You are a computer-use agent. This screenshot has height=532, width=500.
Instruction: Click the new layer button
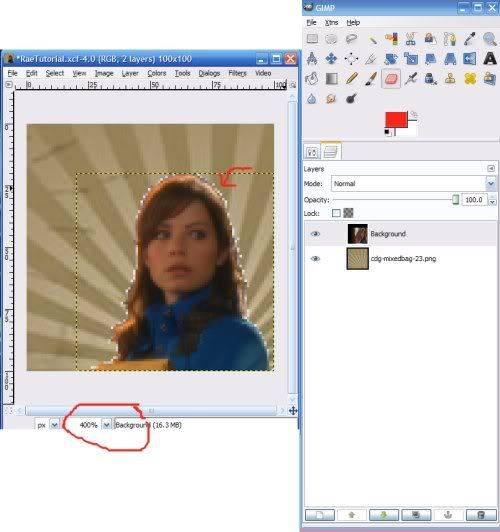coord(320,515)
